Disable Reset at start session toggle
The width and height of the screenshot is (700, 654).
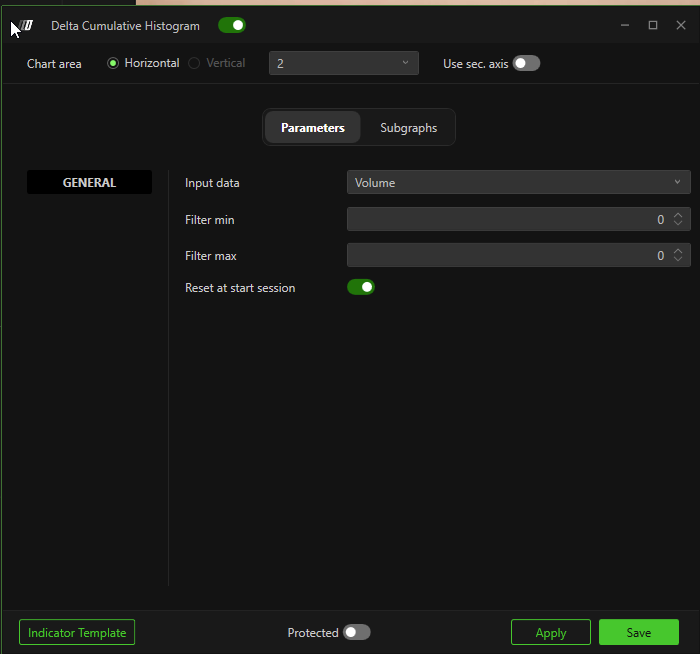click(360, 288)
